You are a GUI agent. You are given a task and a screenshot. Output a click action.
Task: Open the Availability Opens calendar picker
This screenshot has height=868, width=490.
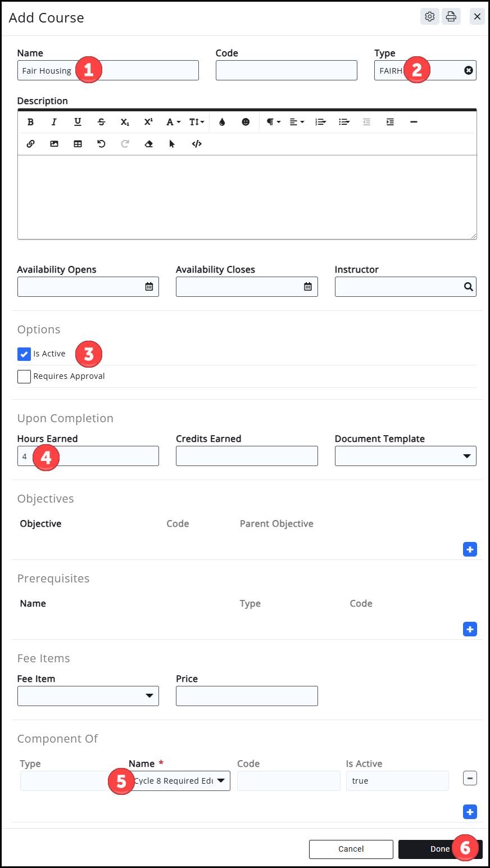(x=149, y=287)
